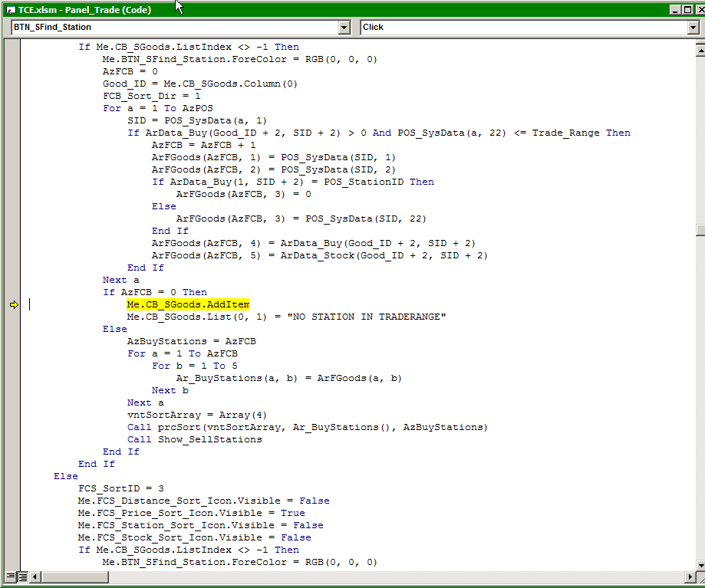
Task: Click the Call prcSort line
Action: 308,427
